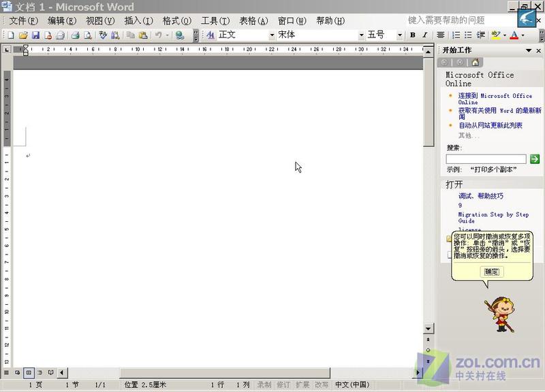Image resolution: width=545 pixels, height=392 pixels.
Task: Toggle 改写 overtype mode indicator
Action: [322, 385]
